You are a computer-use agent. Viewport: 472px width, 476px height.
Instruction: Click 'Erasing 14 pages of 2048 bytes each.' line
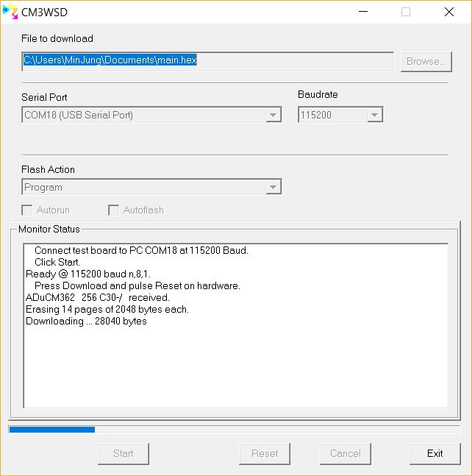point(107,309)
